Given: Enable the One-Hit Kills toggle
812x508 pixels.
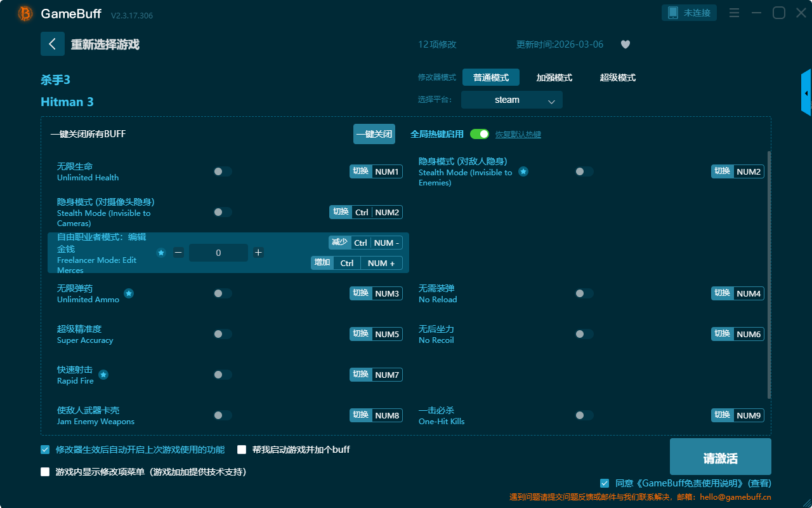Looking at the screenshot, I should click(584, 415).
